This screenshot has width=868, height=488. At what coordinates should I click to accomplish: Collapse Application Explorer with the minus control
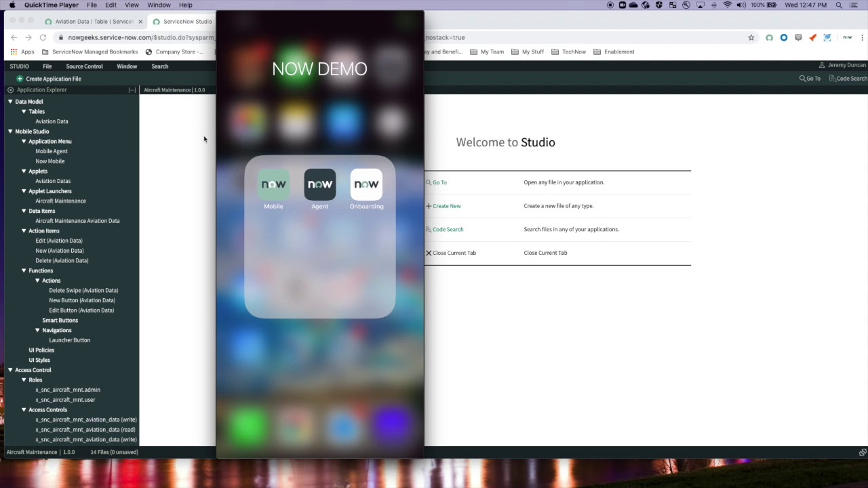click(132, 89)
